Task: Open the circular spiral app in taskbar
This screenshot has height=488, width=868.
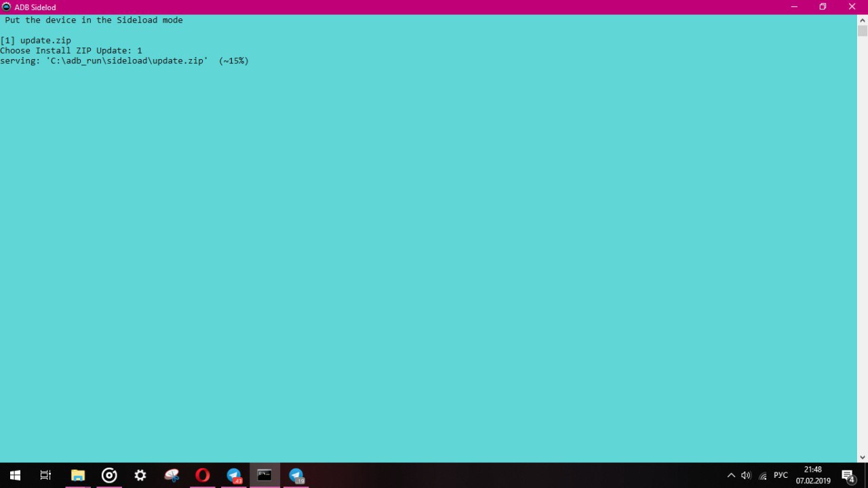Action: click(x=109, y=475)
